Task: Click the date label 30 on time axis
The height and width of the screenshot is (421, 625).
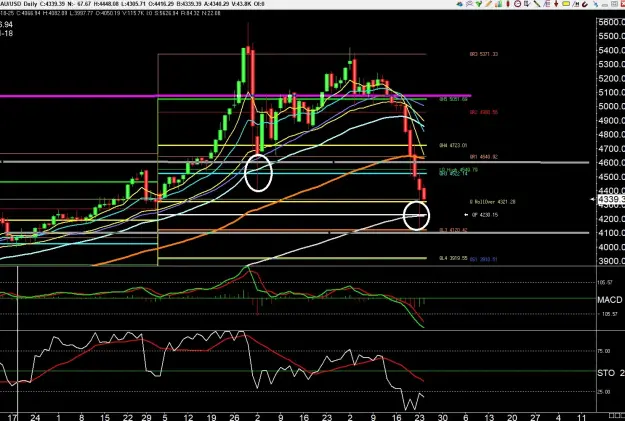Action: 442,417
